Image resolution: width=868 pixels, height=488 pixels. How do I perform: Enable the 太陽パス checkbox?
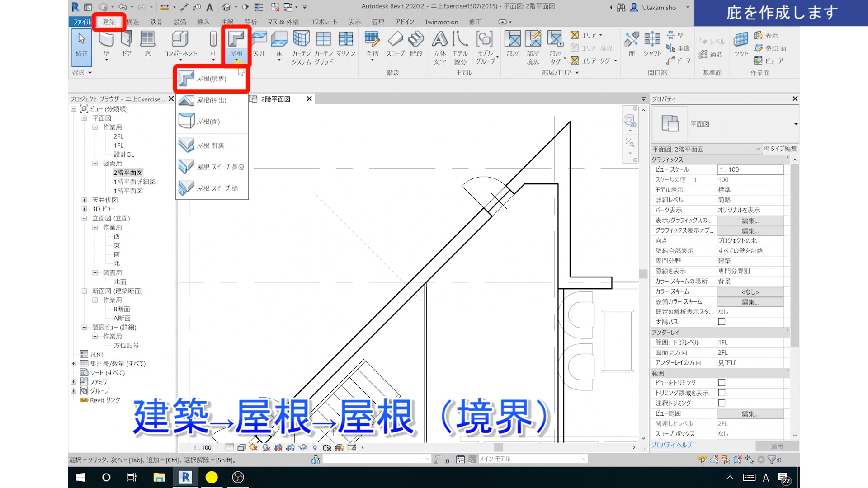pyautogui.click(x=722, y=322)
